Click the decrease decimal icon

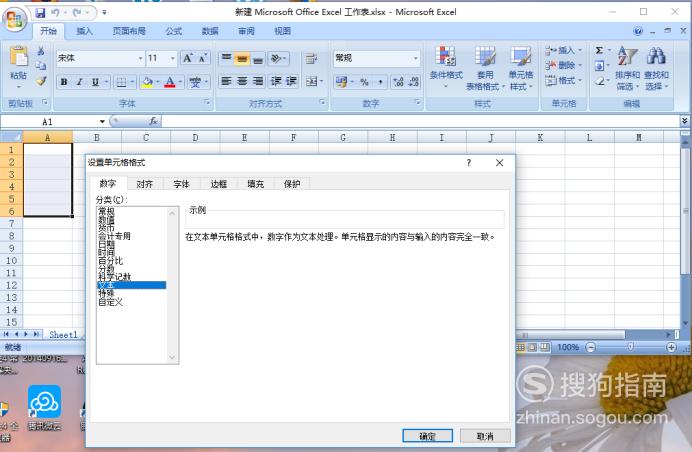[x=414, y=82]
